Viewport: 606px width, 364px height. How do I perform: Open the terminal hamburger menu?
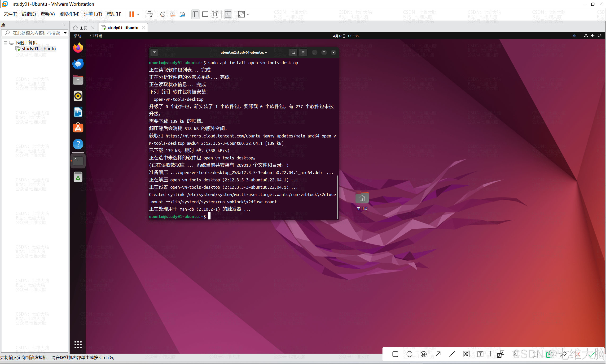point(303,52)
